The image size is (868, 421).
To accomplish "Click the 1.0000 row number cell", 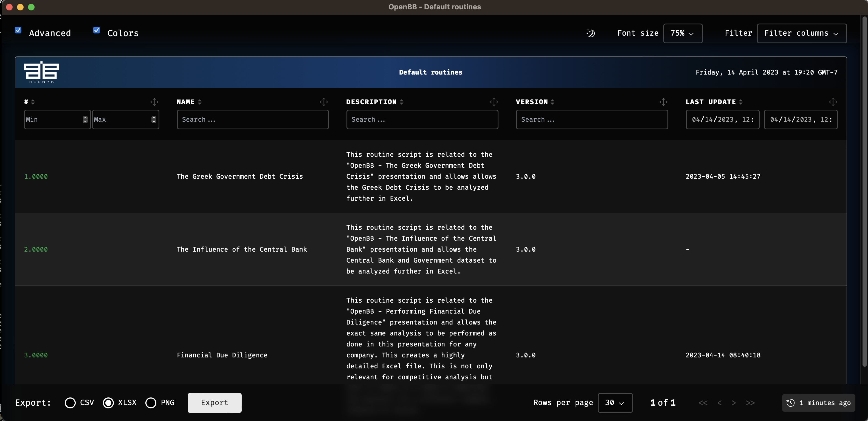I will click(36, 177).
